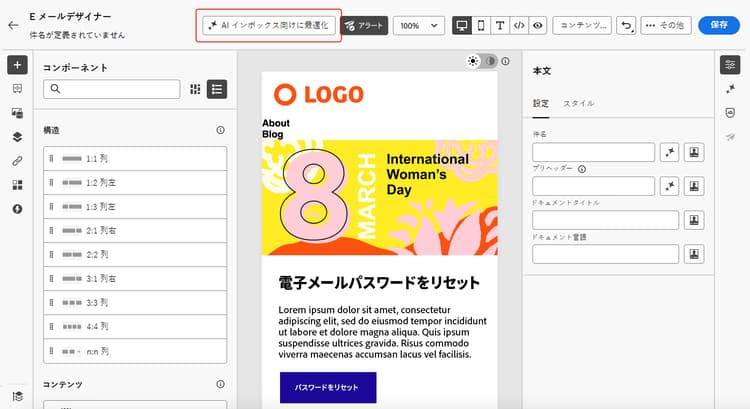Viewport: 750px width, 409px height.
Task: Select the 3:1 列右 structure component
Action: coord(135,278)
